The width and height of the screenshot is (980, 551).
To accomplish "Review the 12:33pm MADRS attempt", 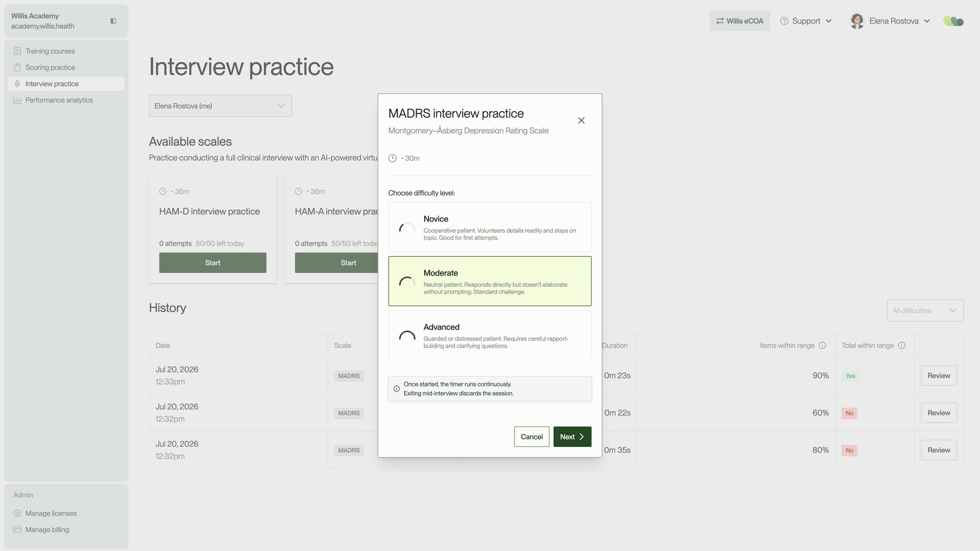I will click(939, 376).
